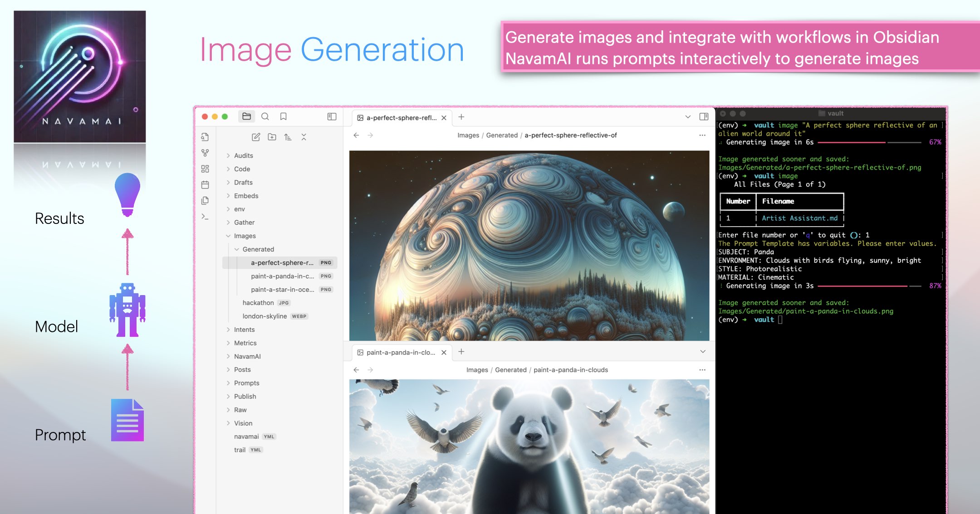This screenshot has height=514, width=980.
Task: Click the Images breadcrumb in the bottom pane
Action: click(x=477, y=370)
